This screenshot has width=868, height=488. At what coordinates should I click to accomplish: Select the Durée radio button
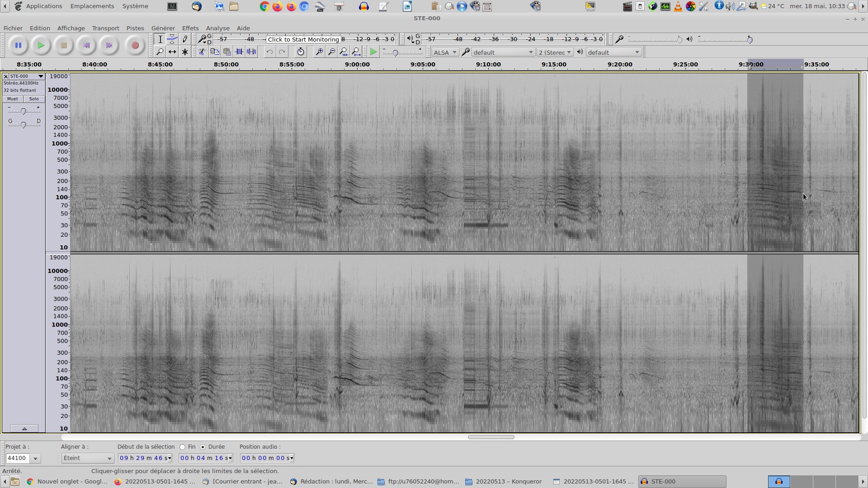tap(203, 447)
